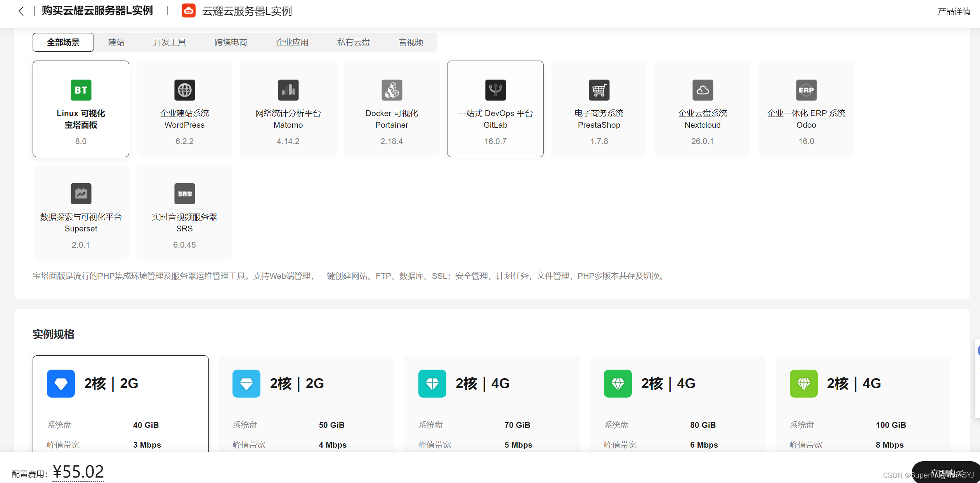Go back using the left arrow
980x483 pixels.
click(x=21, y=11)
